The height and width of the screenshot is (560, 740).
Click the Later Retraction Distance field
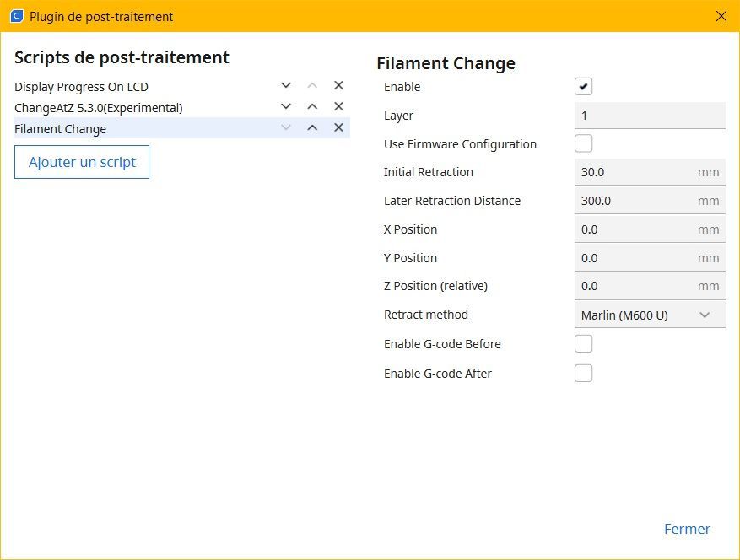(x=650, y=201)
